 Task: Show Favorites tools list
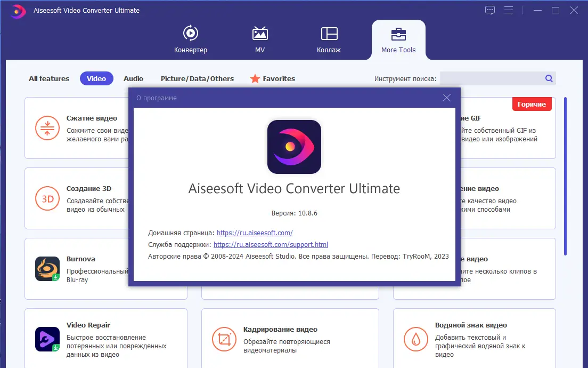tap(279, 78)
